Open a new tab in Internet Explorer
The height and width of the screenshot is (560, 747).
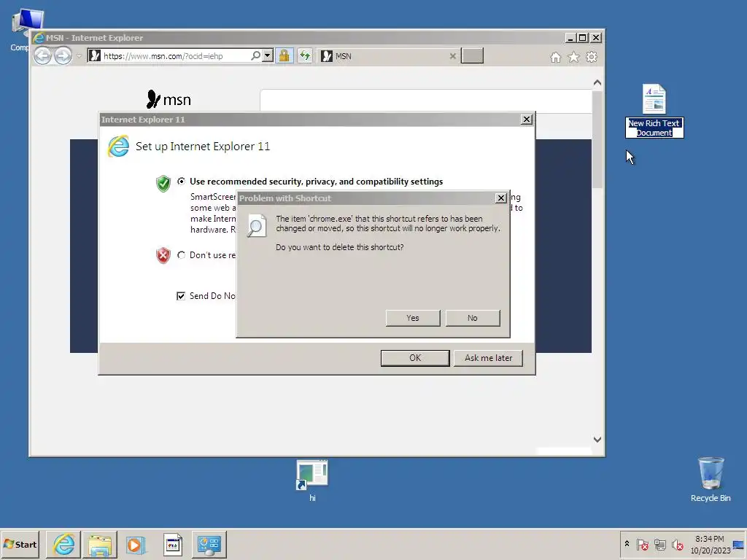(472, 55)
